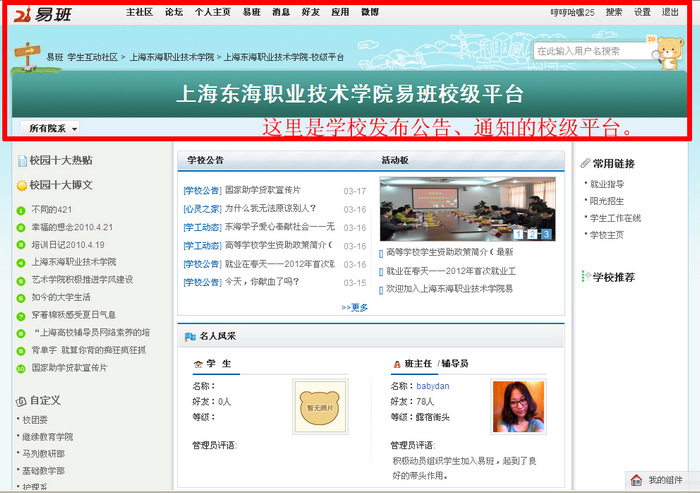Open 应用 in top navigation

pos(340,13)
